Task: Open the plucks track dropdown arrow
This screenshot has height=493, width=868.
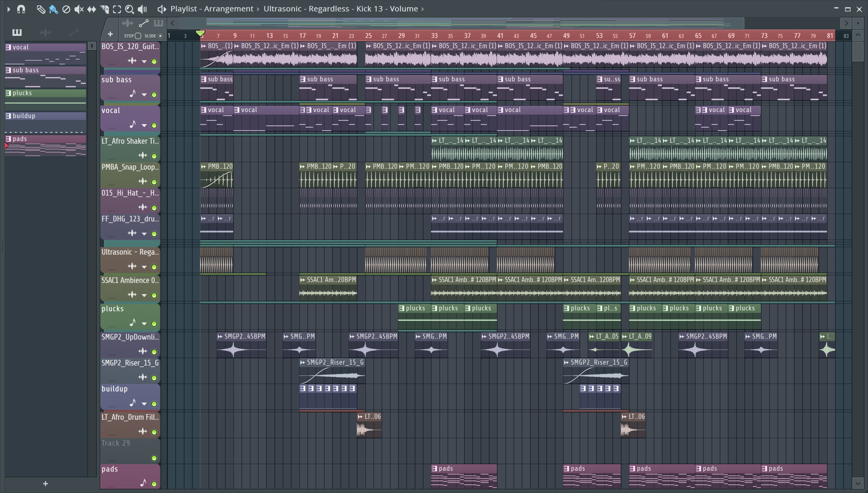Action: tap(144, 323)
